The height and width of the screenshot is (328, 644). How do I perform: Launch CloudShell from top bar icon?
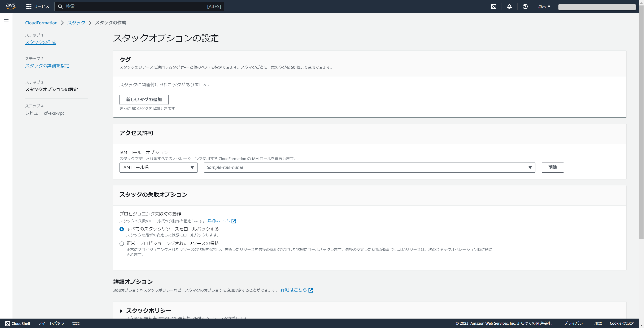pos(493,7)
